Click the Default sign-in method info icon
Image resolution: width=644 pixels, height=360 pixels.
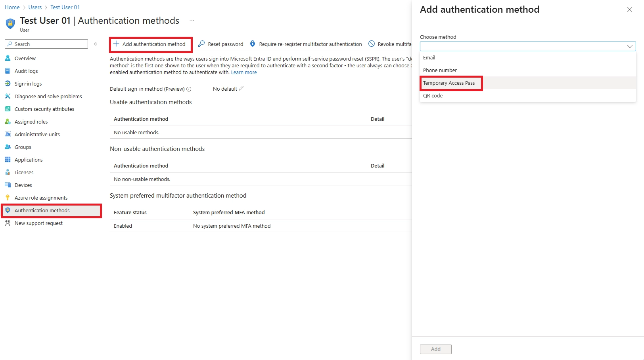(x=189, y=89)
